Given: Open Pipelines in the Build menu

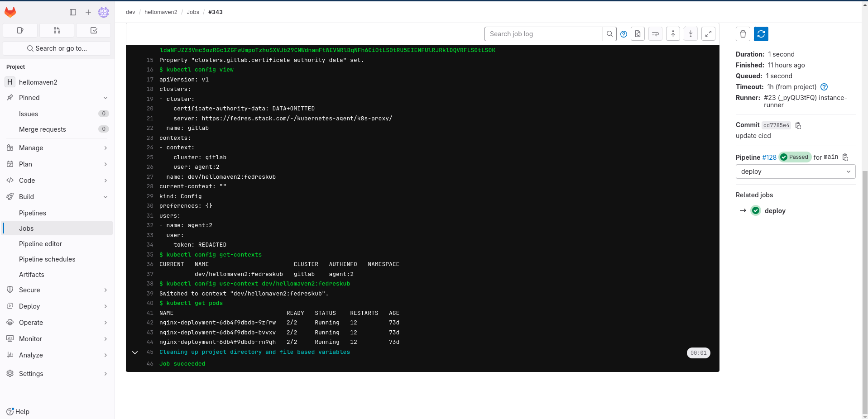Looking at the screenshot, I should coord(33,213).
